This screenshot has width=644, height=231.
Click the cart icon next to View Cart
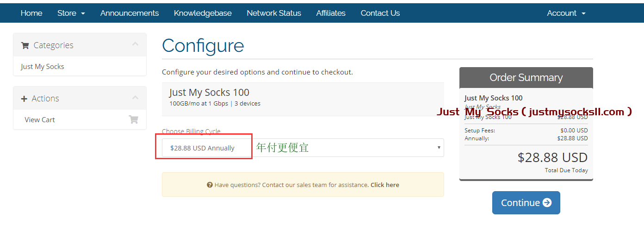(133, 119)
